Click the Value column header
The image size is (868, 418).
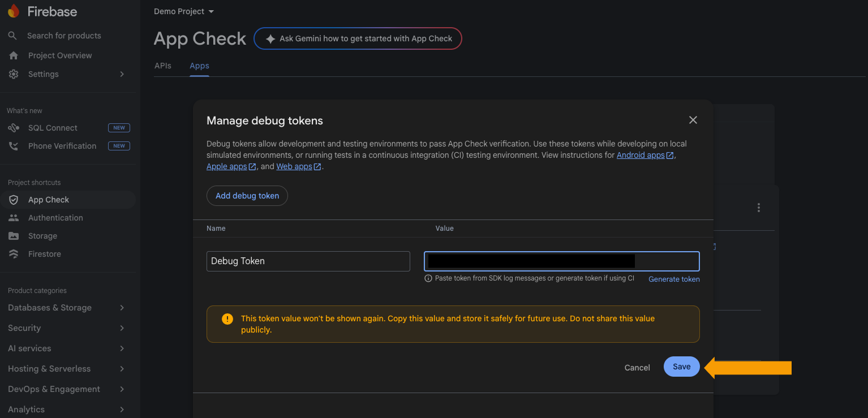click(x=444, y=229)
